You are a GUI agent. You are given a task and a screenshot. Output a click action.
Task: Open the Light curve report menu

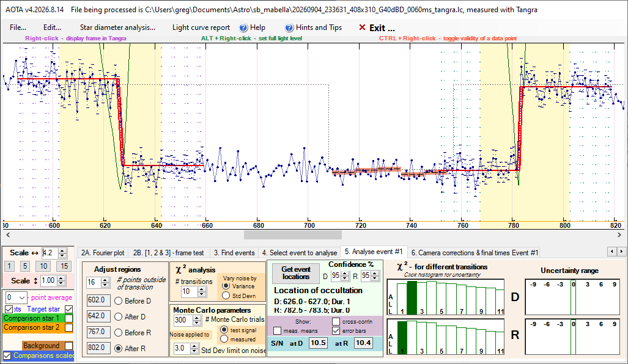(201, 27)
